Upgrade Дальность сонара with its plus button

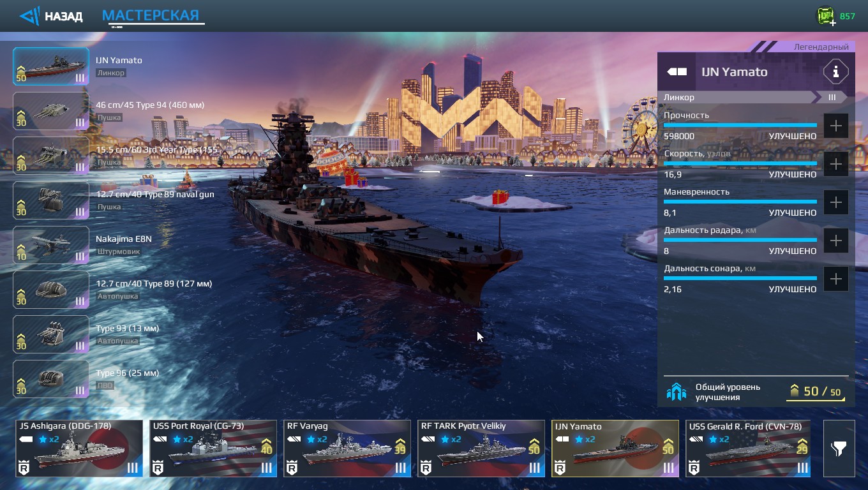836,279
